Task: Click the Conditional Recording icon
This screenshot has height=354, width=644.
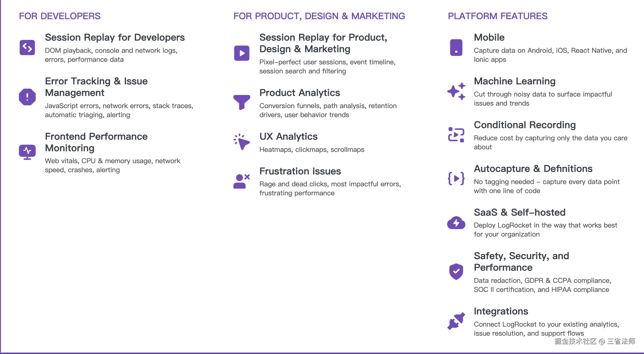Action: [x=456, y=135]
